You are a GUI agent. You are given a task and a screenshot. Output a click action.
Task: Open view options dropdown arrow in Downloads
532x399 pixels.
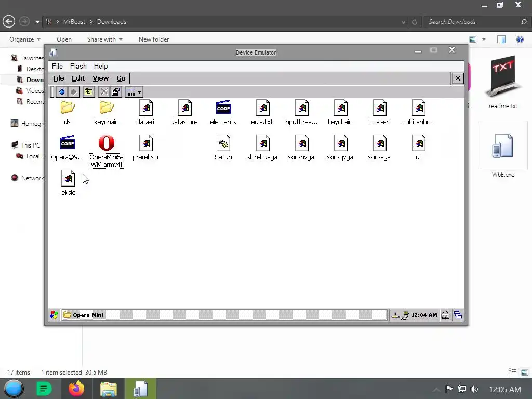point(484,39)
